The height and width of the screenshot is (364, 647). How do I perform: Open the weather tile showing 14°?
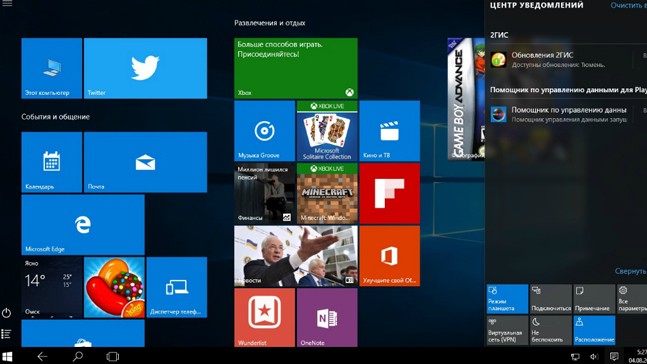pyautogui.click(x=52, y=287)
